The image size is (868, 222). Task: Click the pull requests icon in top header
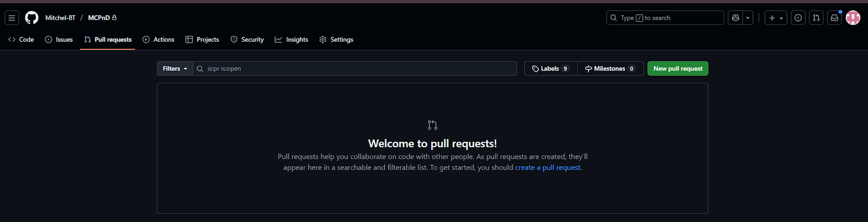[816, 18]
